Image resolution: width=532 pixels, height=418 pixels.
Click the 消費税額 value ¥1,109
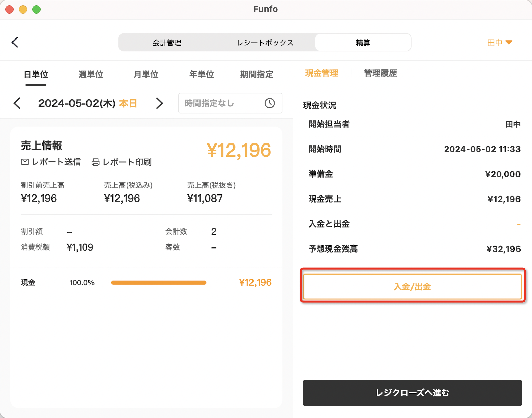coord(80,247)
